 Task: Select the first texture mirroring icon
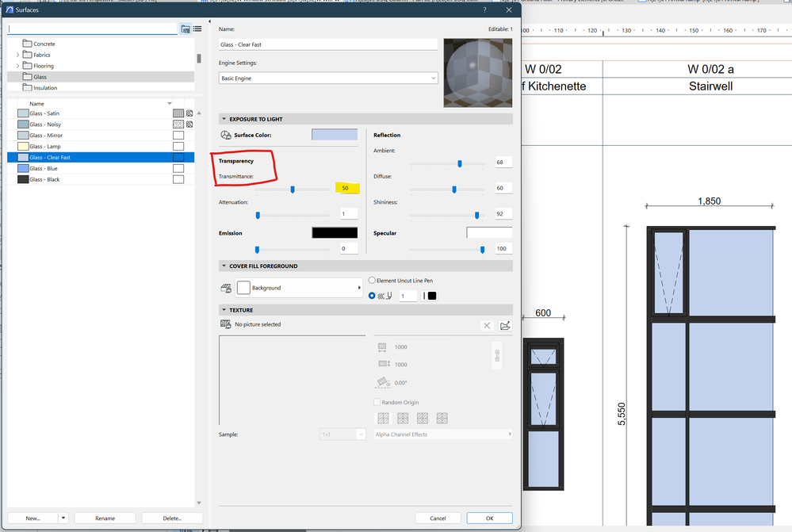[x=384, y=419]
